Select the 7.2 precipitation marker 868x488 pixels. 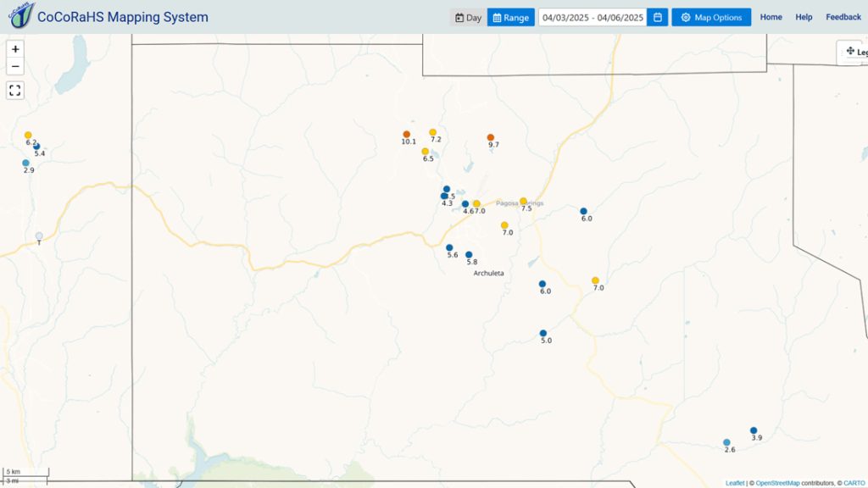coord(433,132)
